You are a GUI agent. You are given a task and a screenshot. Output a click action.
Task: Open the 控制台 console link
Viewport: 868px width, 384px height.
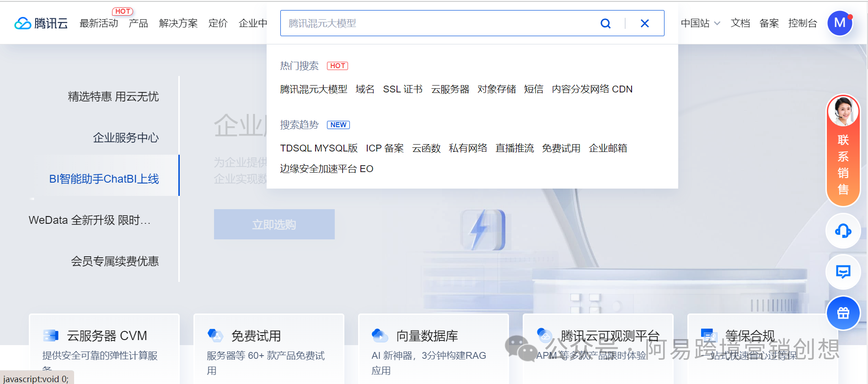[802, 23]
